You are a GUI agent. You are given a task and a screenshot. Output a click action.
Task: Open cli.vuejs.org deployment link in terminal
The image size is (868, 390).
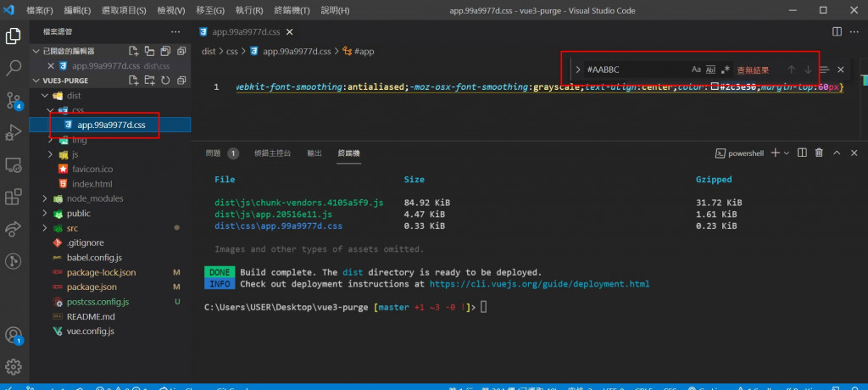(x=540, y=284)
